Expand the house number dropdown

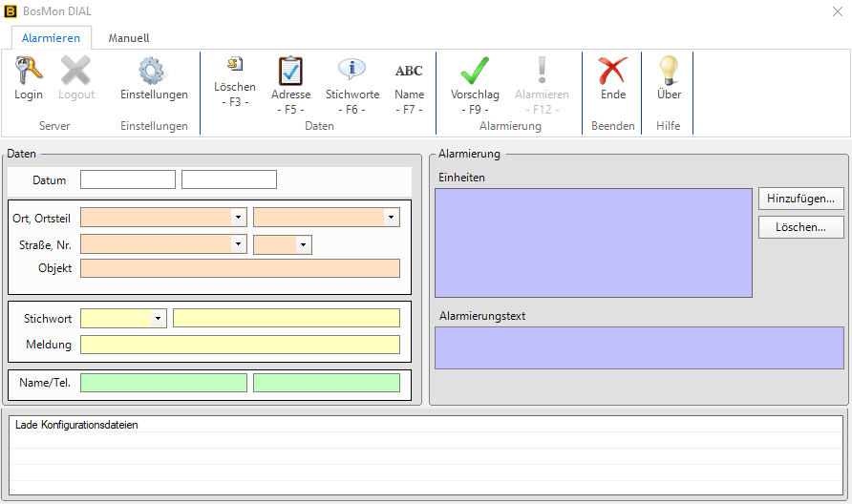(x=303, y=244)
